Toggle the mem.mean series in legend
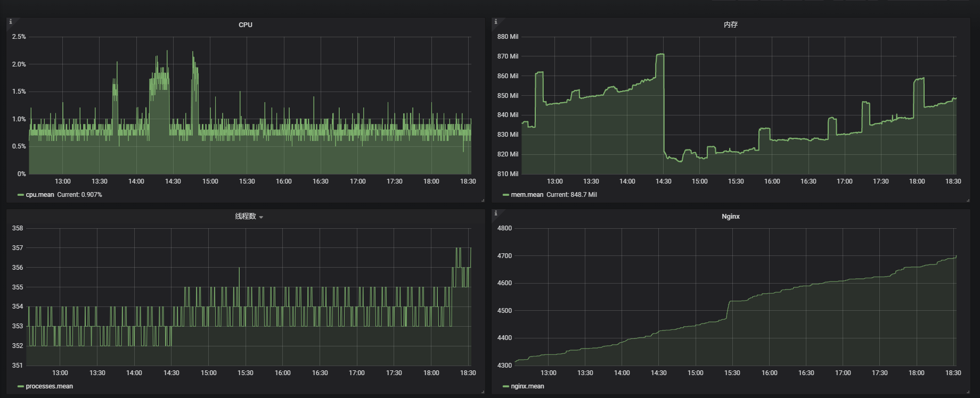980x398 pixels. [527, 195]
